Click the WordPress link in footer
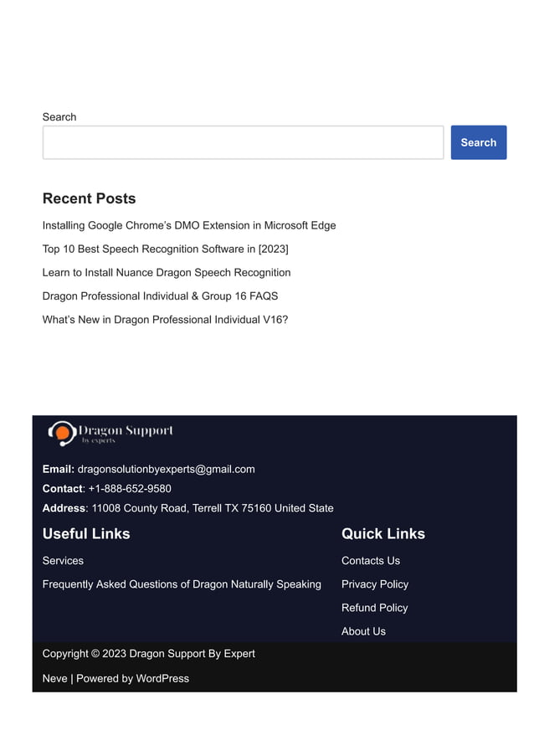The image size is (534, 756). tap(162, 678)
